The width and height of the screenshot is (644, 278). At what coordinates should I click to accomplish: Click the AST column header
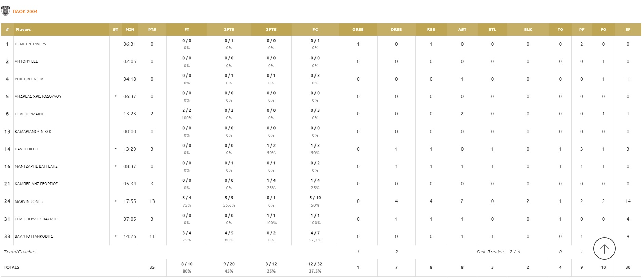tap(462, 30)
